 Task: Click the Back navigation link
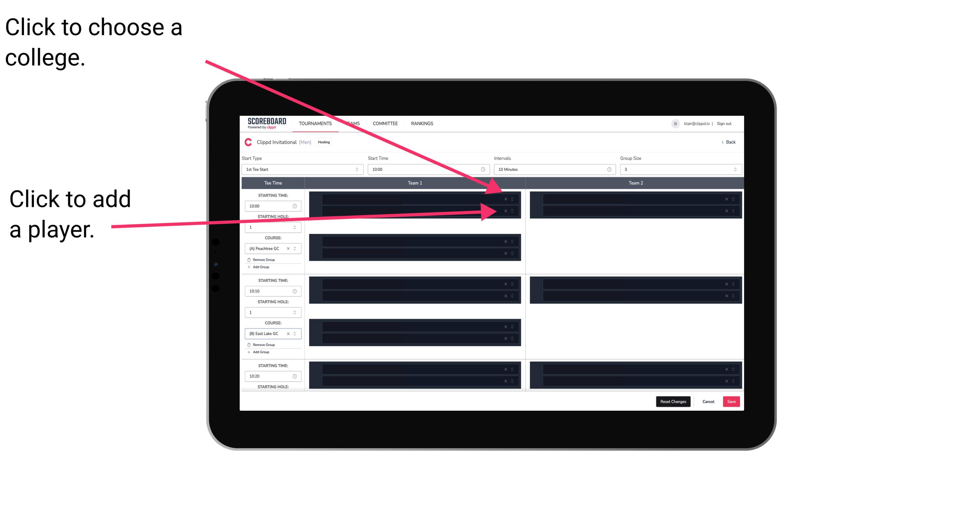(728, 142)
